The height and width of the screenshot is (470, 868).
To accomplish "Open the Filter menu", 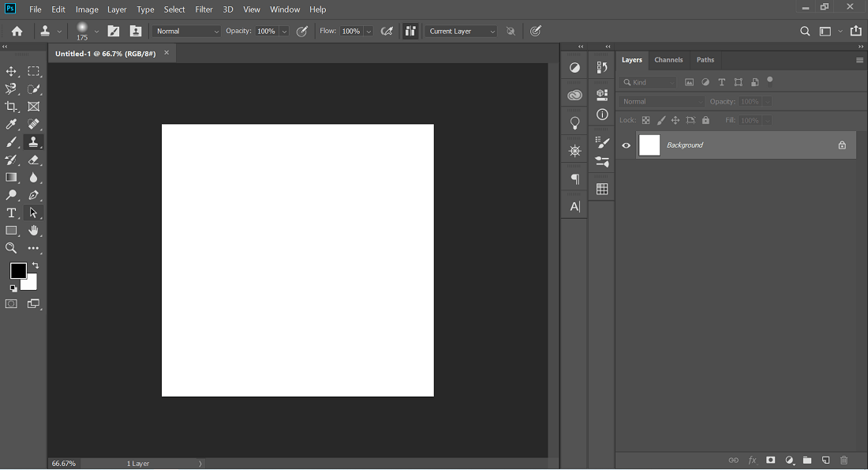I will tap(204, 9).
